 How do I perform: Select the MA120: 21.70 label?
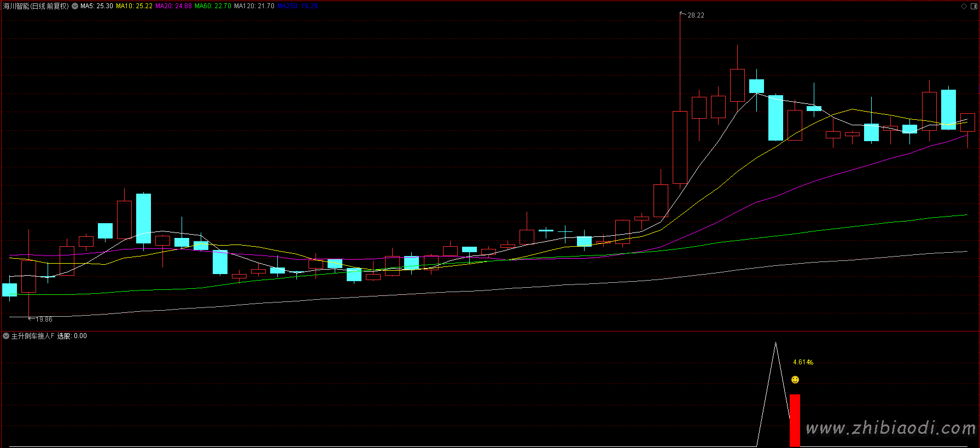254,6
